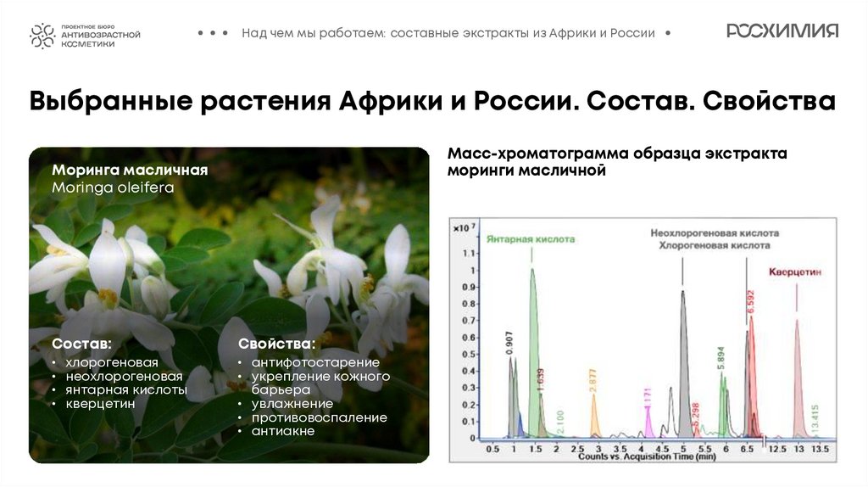Click the anti-age cosmetics bureau logo icon
This screenshot has width=868, height=487.
click(42, 36)
